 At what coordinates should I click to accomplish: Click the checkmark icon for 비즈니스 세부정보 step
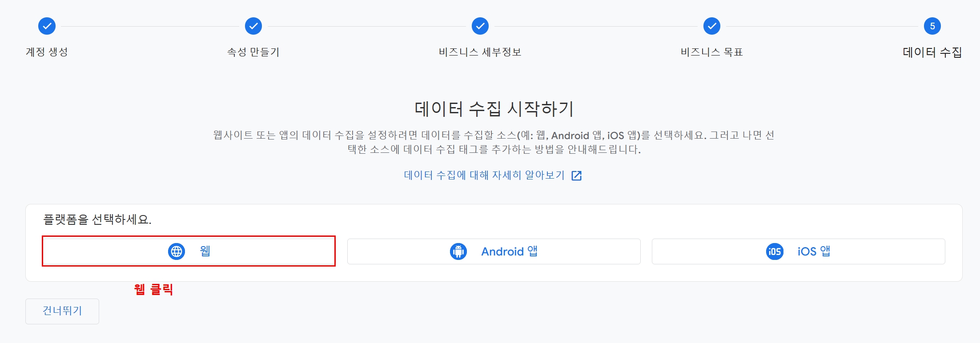(x=480, y=25)
